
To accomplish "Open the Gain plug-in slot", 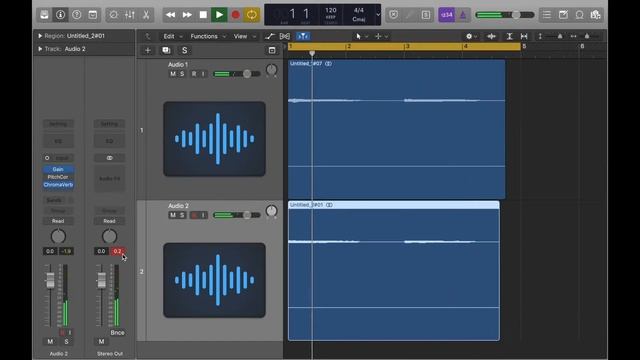I will click(58, 169).
